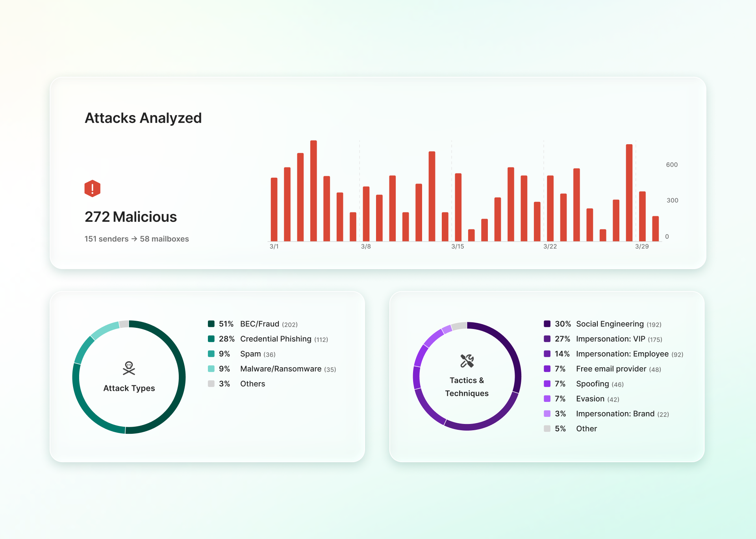
Task: Click the crossed tools Tactics icon
Action: pyautogui.click(x=467, y=361)
